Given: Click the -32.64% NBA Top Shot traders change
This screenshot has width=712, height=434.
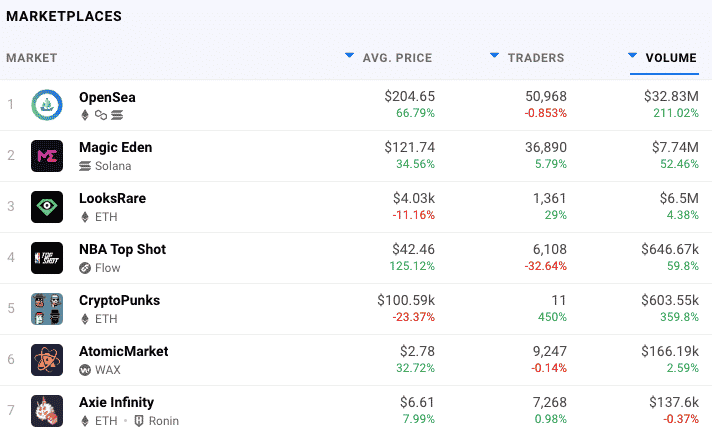Looking at the screenshot, I should pyautogui.click(x=545, y=266).
